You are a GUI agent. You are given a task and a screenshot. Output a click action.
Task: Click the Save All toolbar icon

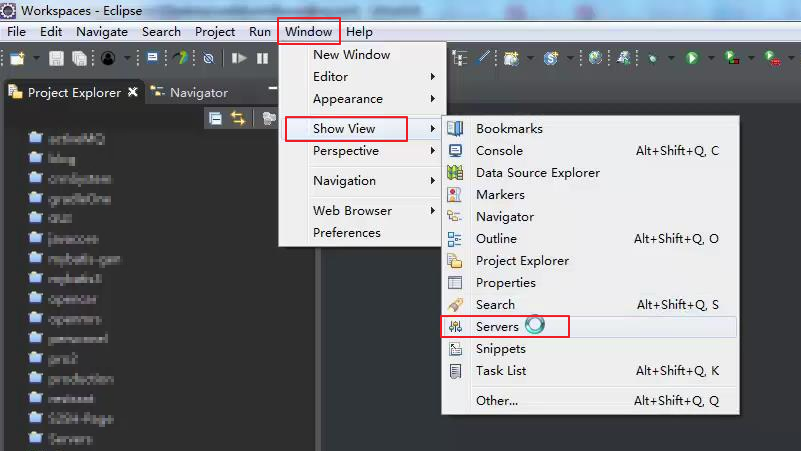click(x=79, y=58)
